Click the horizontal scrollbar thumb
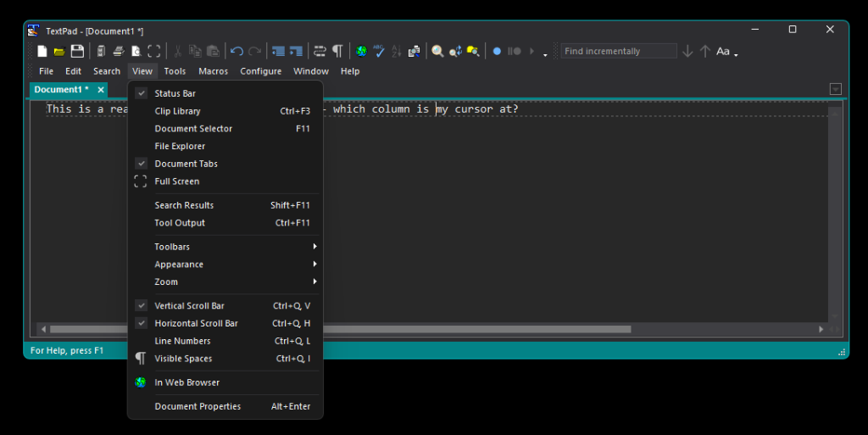 pyautogui.click(x=341, y=329)
